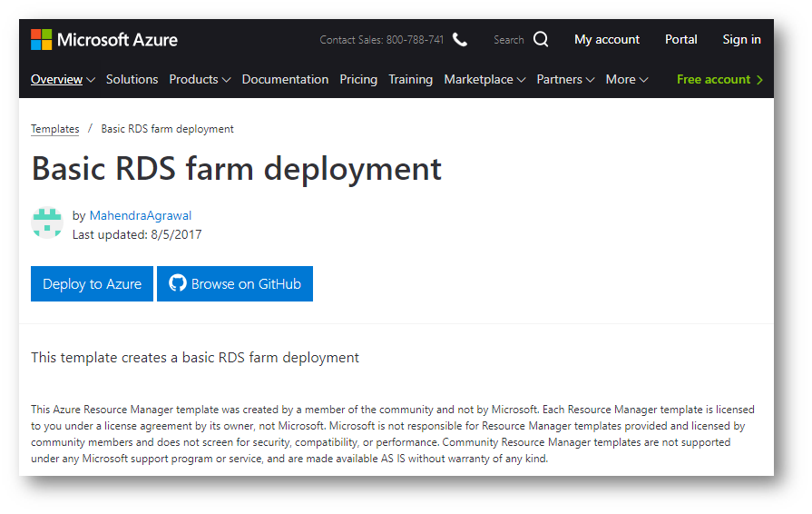Image resolution: width=812 pixels, height=514 pixels.
Task: Click the Deploy to Azure button
Action: click(93, 283)
